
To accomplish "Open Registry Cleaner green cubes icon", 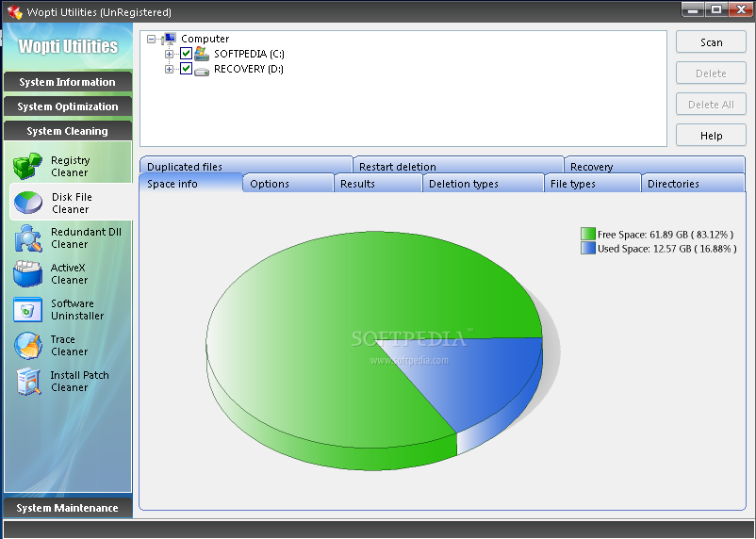I will 27,166.
